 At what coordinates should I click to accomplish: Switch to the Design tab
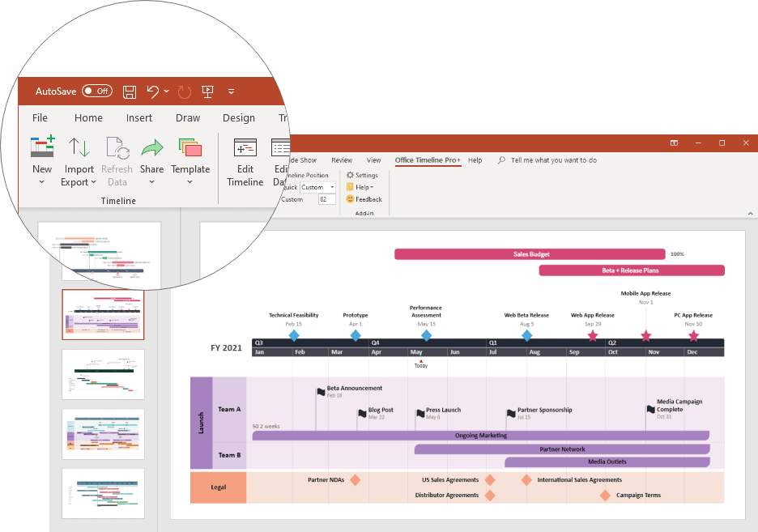[239, 118]
